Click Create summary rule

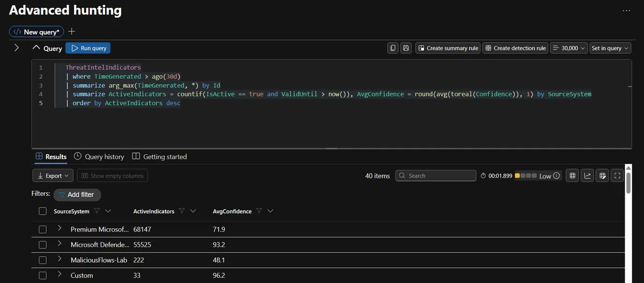(x=448, y=48)
